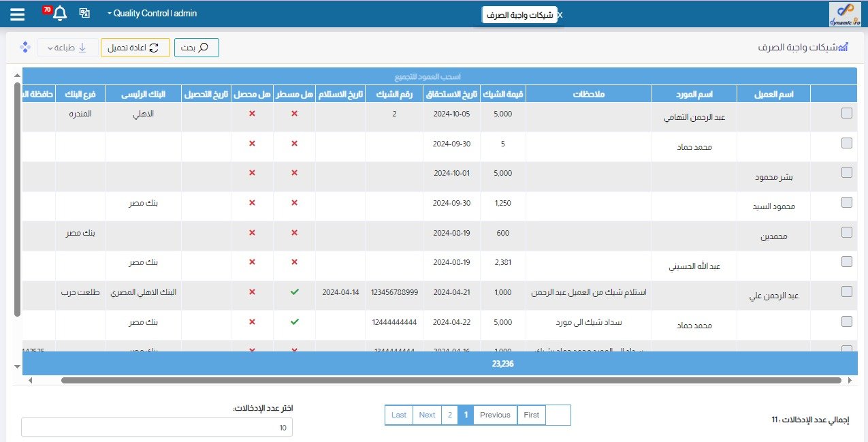Click the Dynamic Pro logo
This screenshot has width=868, height=442.
(x=844, y=14)
